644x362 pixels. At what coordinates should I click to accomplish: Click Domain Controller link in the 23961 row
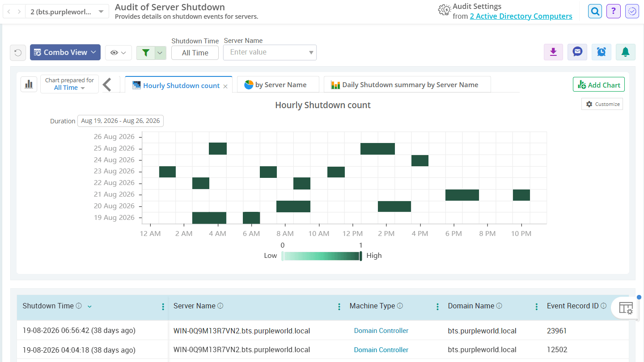(x=381, y=331)
